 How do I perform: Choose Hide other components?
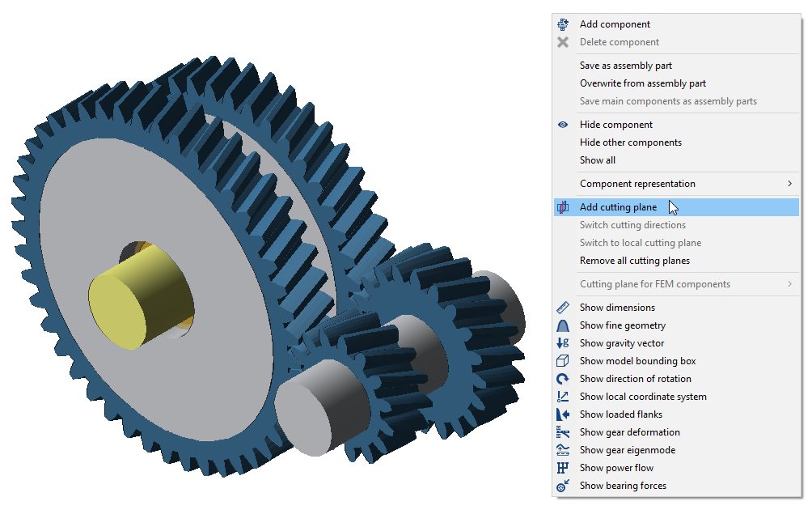(630, 142)
